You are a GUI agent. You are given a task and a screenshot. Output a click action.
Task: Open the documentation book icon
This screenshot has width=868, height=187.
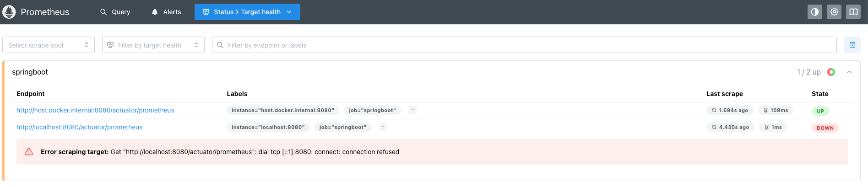(853, 12)
